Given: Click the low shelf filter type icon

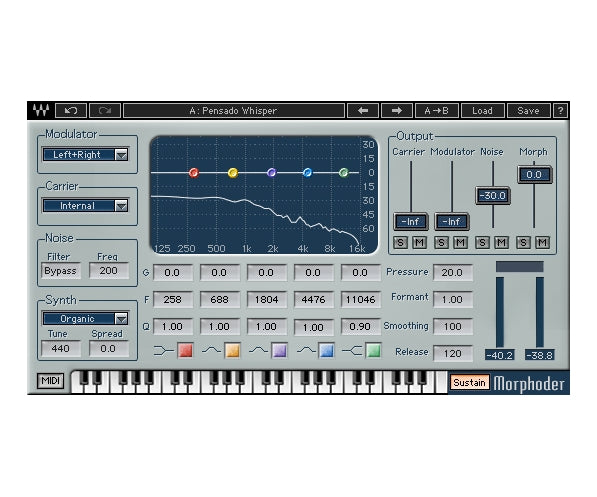Looking at the screenshot, I should click(x=164, y=350).
